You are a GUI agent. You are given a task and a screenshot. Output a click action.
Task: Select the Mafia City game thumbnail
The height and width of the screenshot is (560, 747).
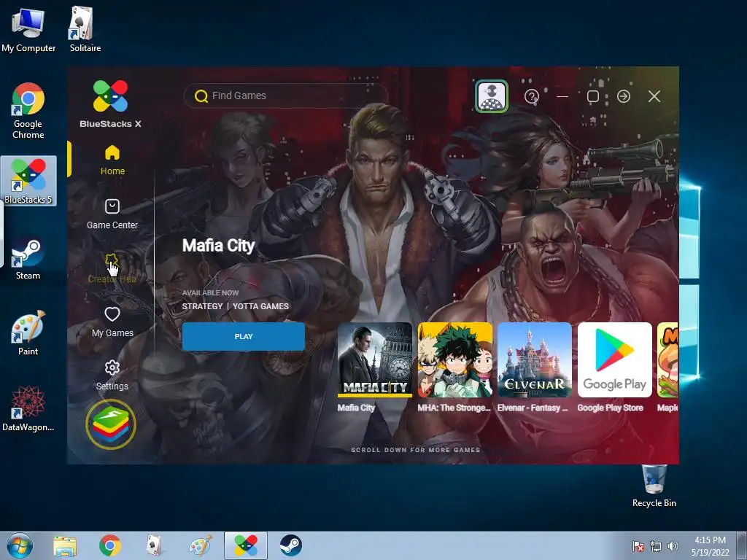pos(374,360)
